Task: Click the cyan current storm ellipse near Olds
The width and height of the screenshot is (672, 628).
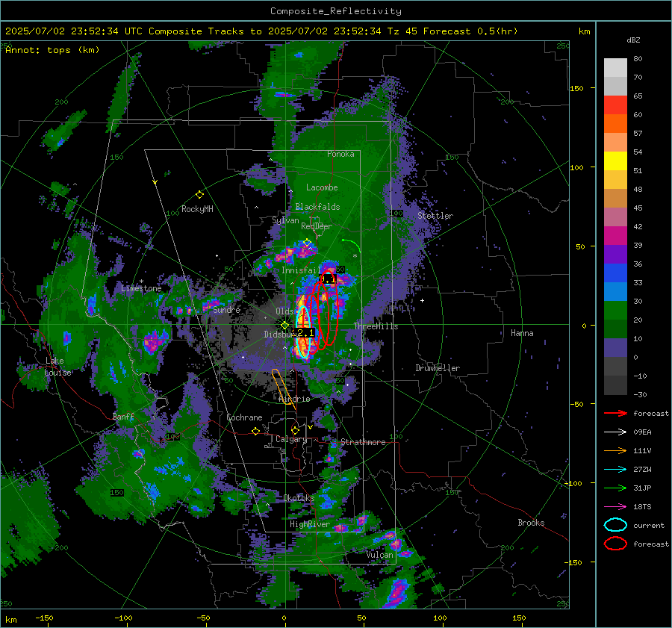Action: [303, 332]
